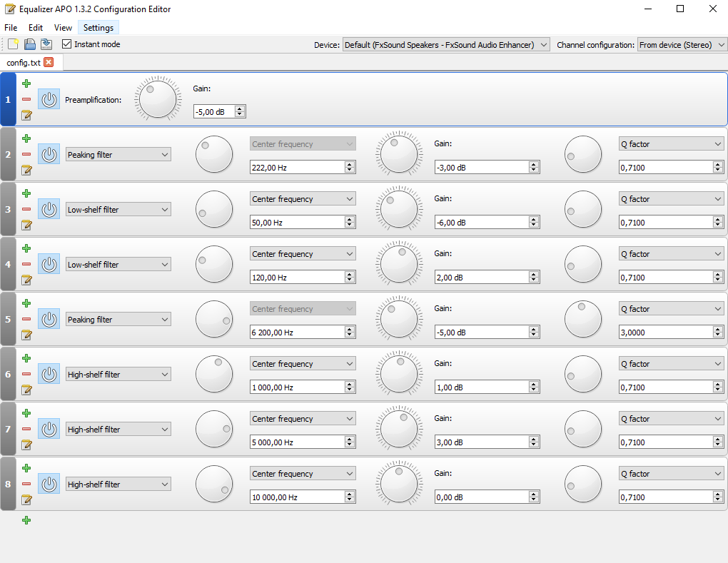Click the Preamplification gain knob
728x563 pixels.
tap(158, 99)
